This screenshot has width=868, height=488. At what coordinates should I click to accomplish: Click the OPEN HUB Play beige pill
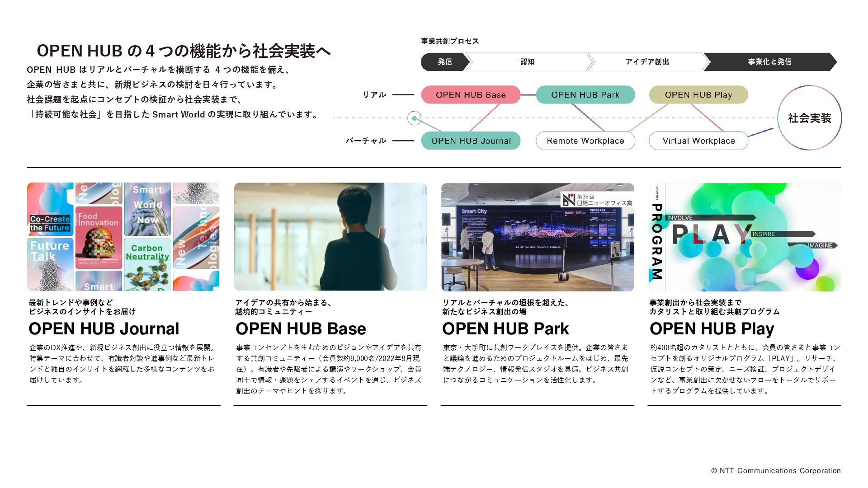pyautogui.click(x=698, y=95)
